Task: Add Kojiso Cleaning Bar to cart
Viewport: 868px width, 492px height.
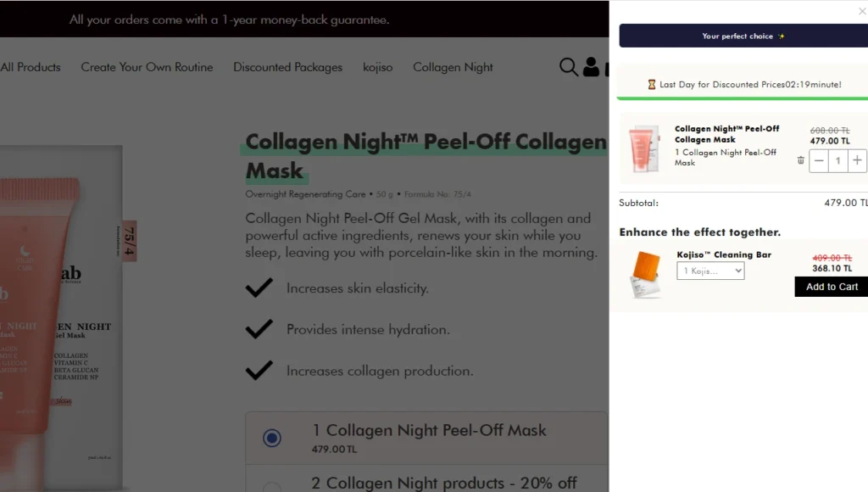Action: (830, 287)
